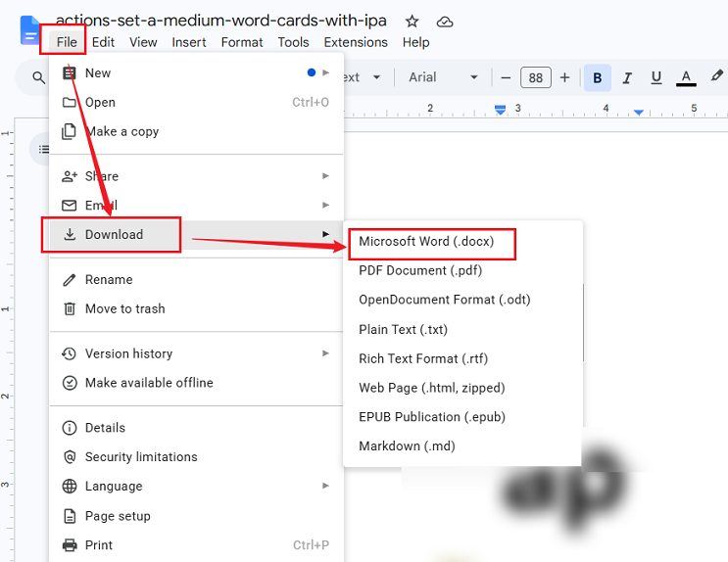The image size is (728, 562).
Task: Open the Arial font dropdown
Action: point(443,77)
